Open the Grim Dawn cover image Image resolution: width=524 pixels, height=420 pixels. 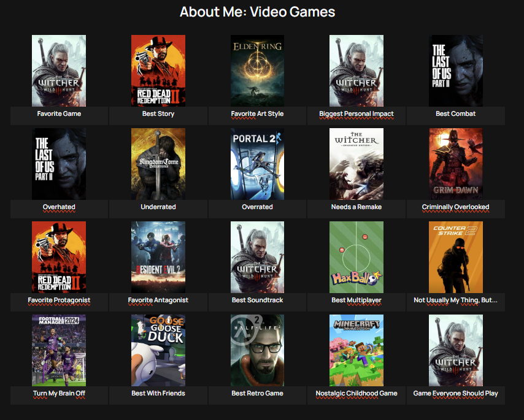click(x=456, y=164)
